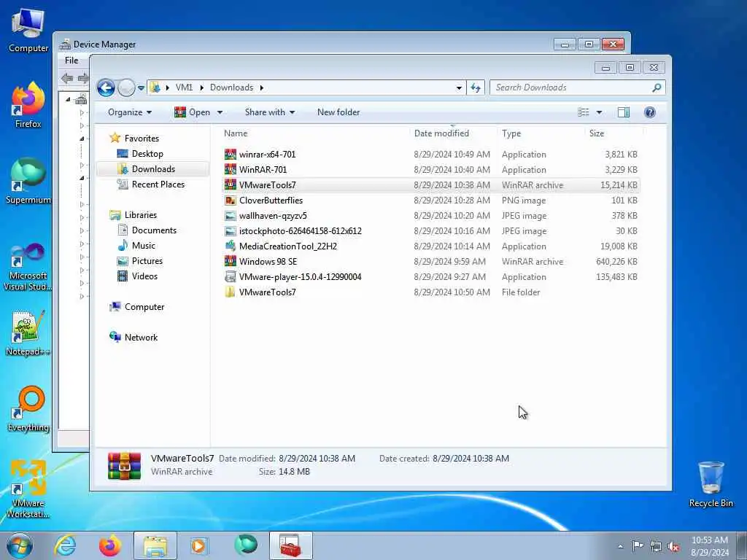Click the Open button in toolbar
The image size is (747, 560).
click(x=193, y=112)
